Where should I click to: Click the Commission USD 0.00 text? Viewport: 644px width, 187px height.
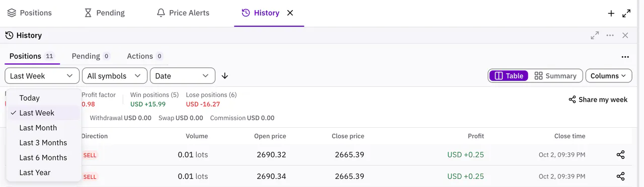click(x=242, y=118)
